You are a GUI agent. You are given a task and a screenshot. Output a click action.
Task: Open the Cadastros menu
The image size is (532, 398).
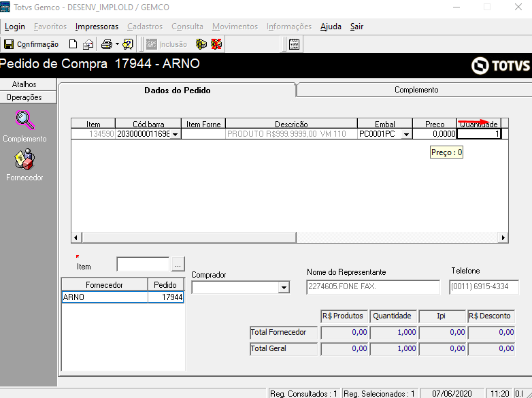(x=145, y=27)
